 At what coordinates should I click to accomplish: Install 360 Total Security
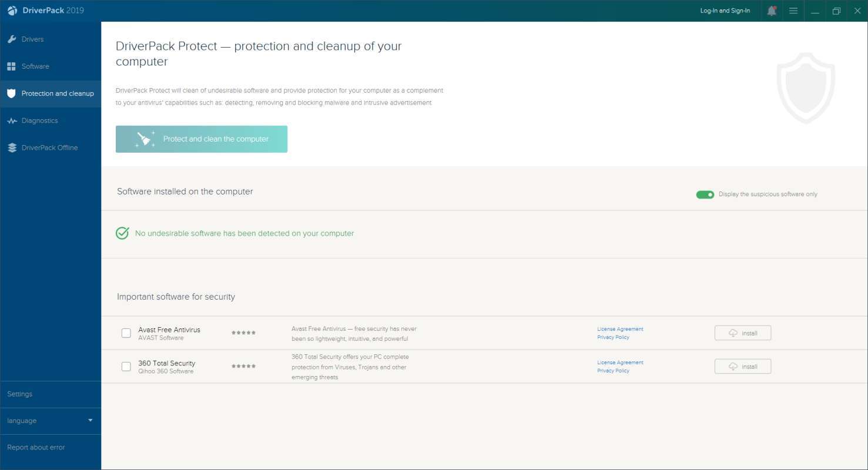[743, 367]
